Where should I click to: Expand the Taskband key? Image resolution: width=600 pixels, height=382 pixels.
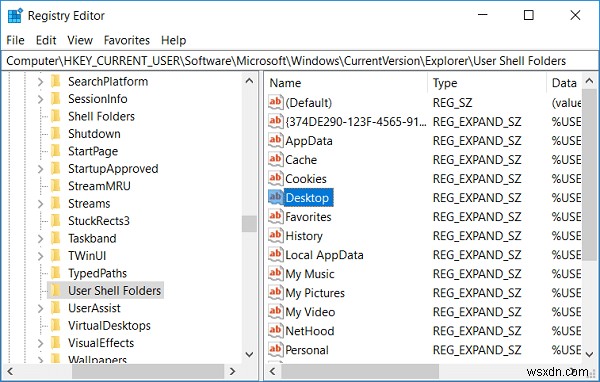click(40, 238)
